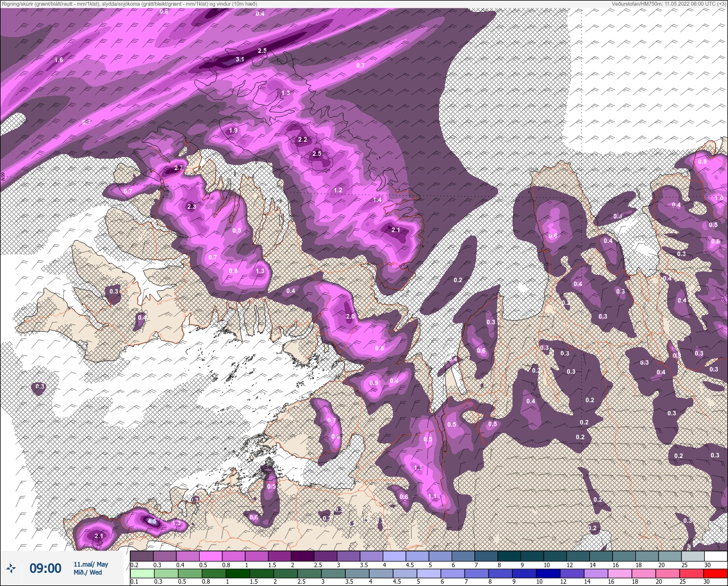
Task: Click the 'Veðurstofan/HM750m' model run header
Action: [669, 3]
